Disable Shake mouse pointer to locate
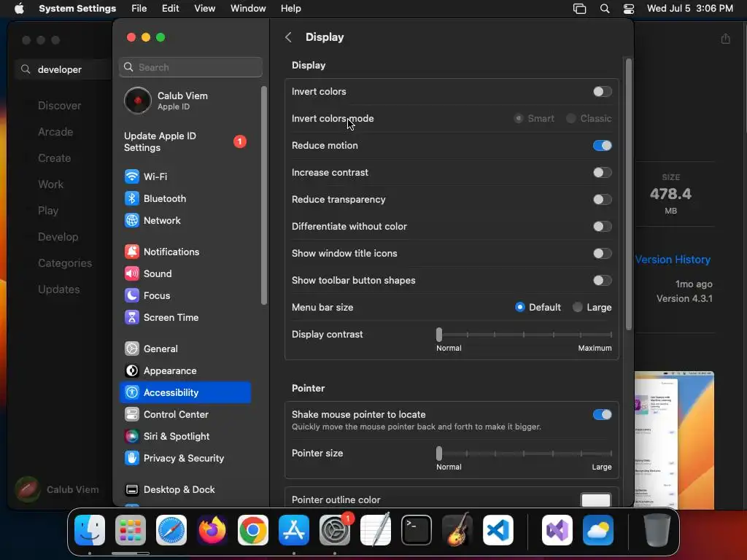This screenshot has width=747, height=560. point(602,415)
